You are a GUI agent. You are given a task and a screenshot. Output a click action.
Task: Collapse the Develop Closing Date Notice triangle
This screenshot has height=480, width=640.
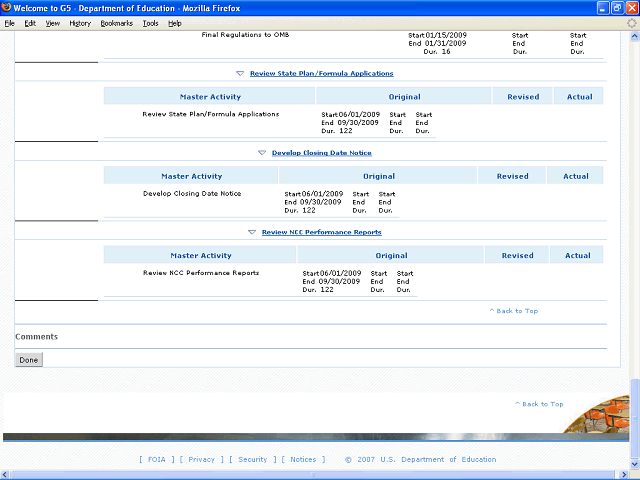pos(262,153)
